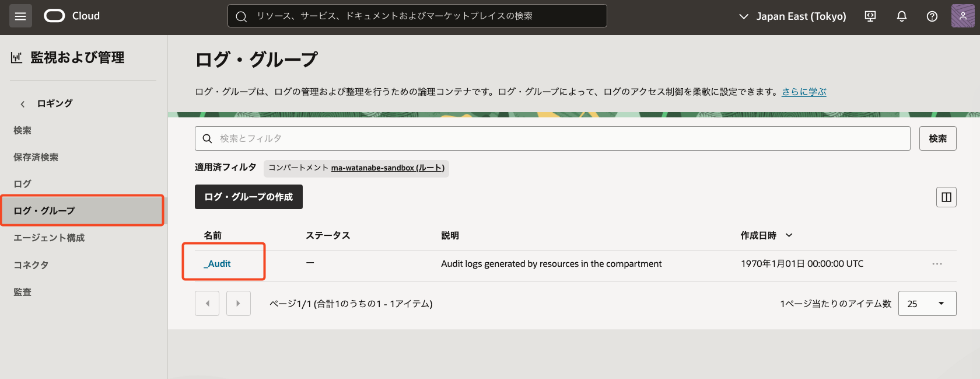Click the ログ・グループの作成 button
Screen dimensions: 980x379
[x=249, y=197]
